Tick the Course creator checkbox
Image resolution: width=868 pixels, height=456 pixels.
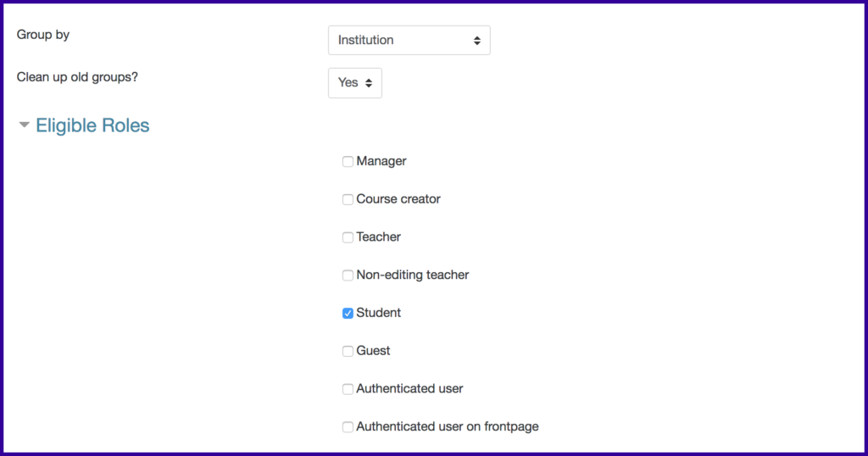tap(348, 199)
